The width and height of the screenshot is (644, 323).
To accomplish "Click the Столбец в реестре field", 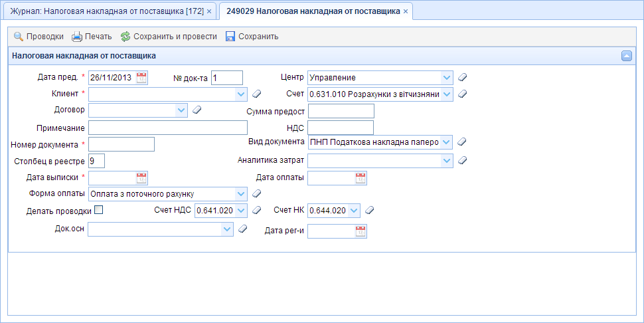I will (96, 161).
